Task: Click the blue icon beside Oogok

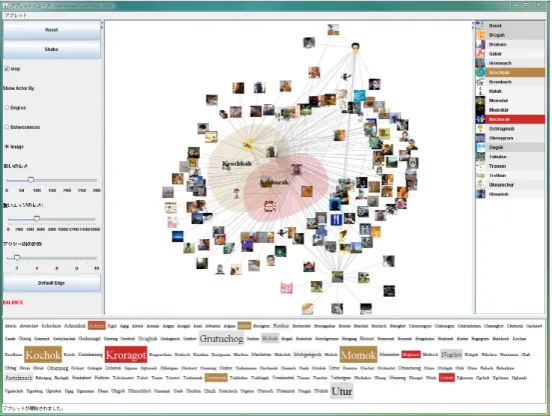Action: pyautogui.click(x=481, y=147)
